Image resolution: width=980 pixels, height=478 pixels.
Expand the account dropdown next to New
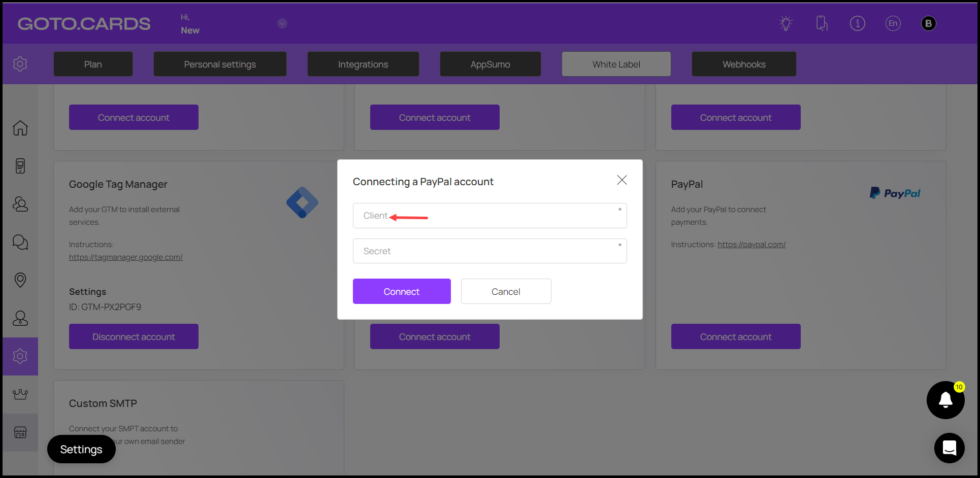pos(282,23)
